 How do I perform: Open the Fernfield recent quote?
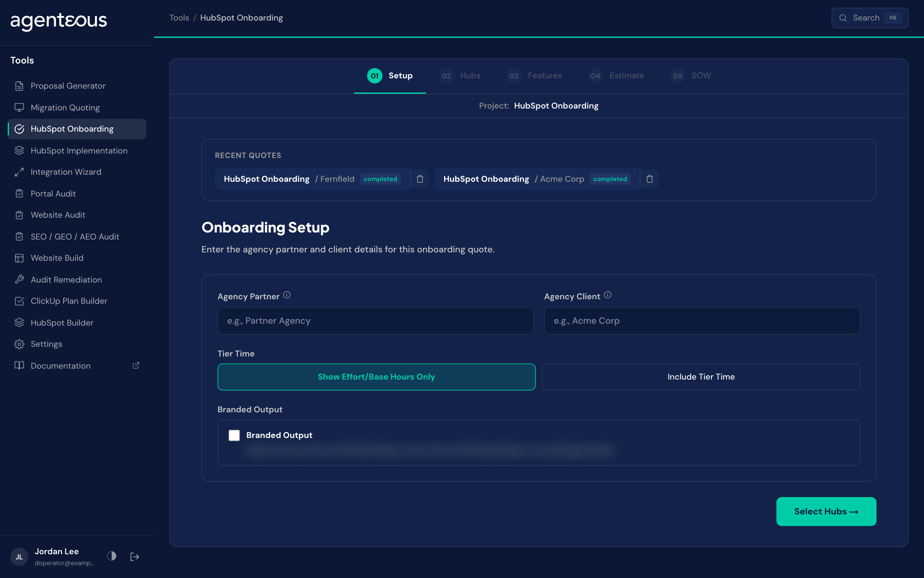coord(312,179)
